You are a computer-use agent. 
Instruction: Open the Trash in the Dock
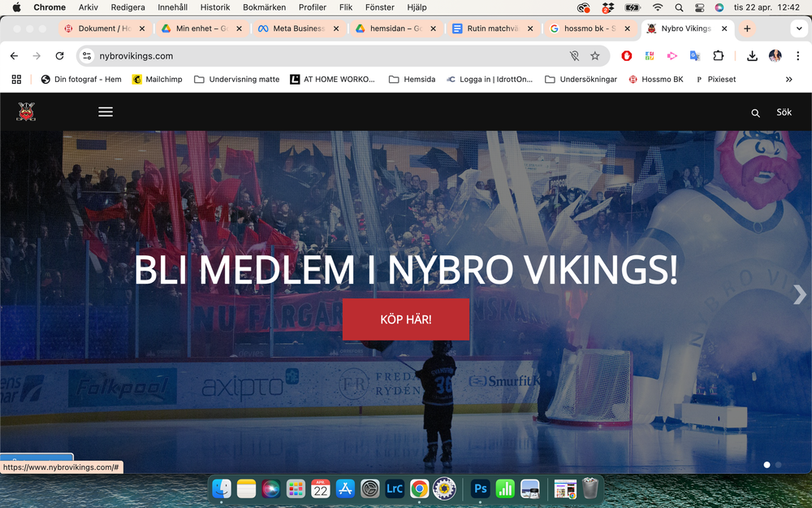click(590, 488)
